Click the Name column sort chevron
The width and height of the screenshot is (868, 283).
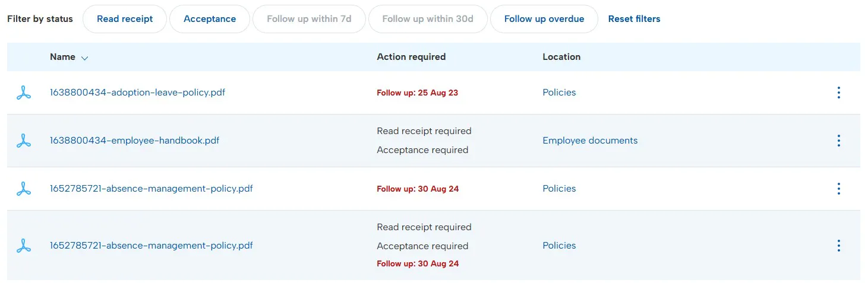pyautogui.click(x=84, y=58)
